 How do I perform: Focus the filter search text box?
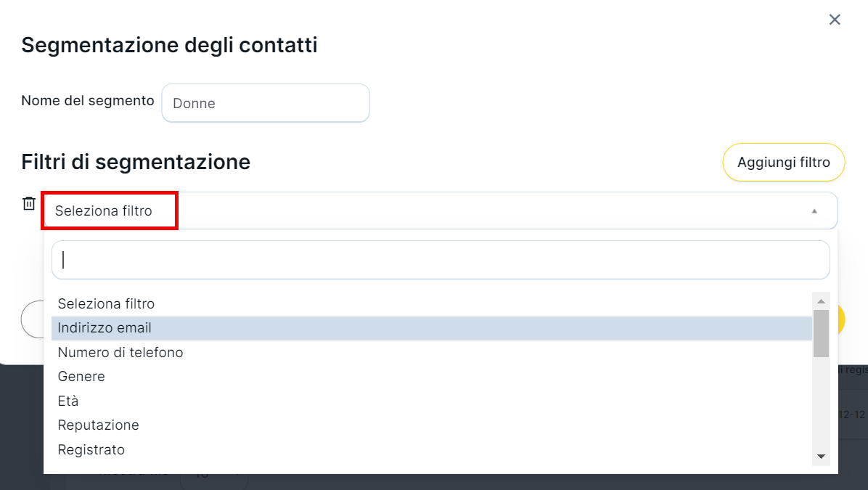pos(441,260)
